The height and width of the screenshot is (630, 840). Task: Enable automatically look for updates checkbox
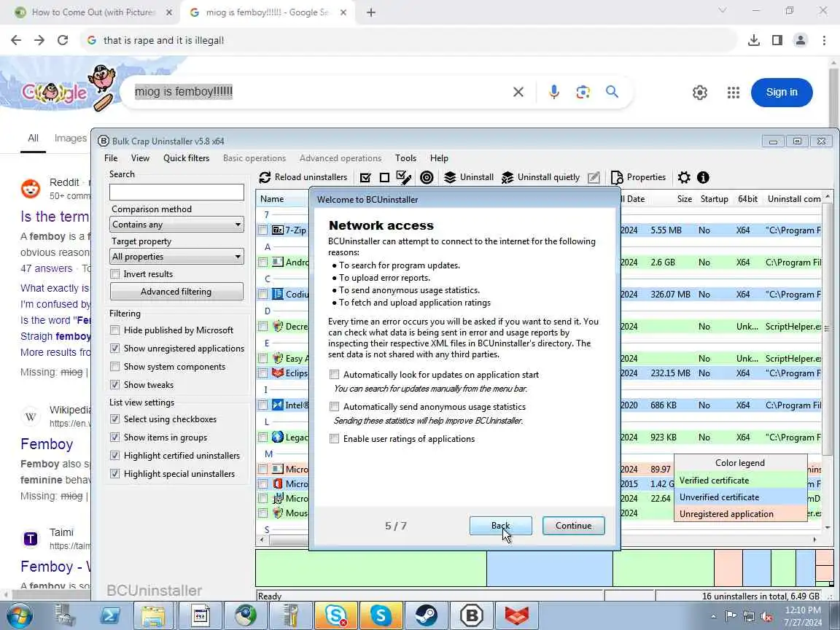click(x=334, y=375)
